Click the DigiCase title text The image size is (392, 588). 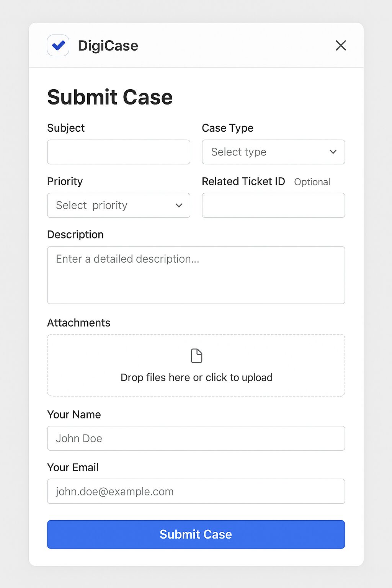pos(108,46)
